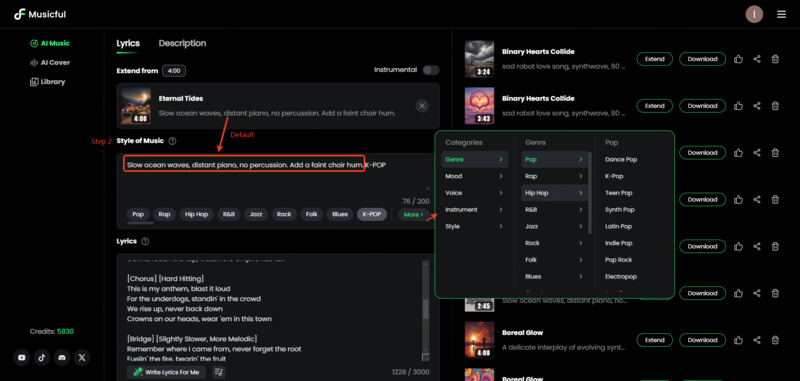Click the X social icon
The width and height of the screenshot is (800, 381).
point(82,358)
